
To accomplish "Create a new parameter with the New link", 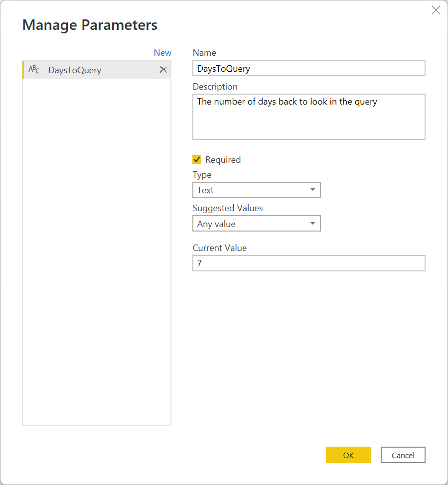I will (162, 53).
